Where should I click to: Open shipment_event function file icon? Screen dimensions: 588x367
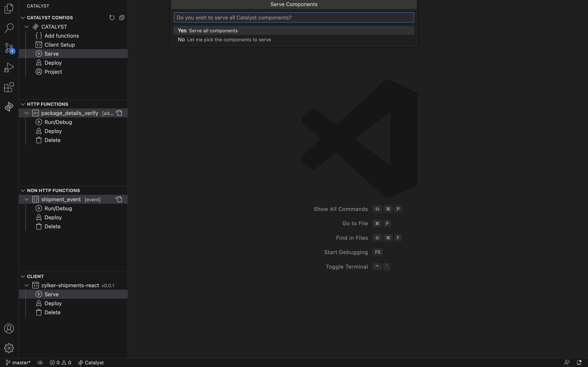[119, 199]
